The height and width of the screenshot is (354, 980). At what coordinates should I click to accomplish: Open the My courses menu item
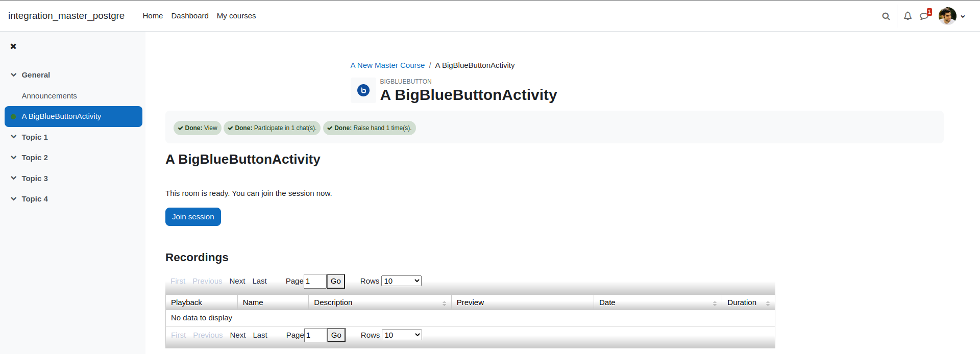(236, 16)
